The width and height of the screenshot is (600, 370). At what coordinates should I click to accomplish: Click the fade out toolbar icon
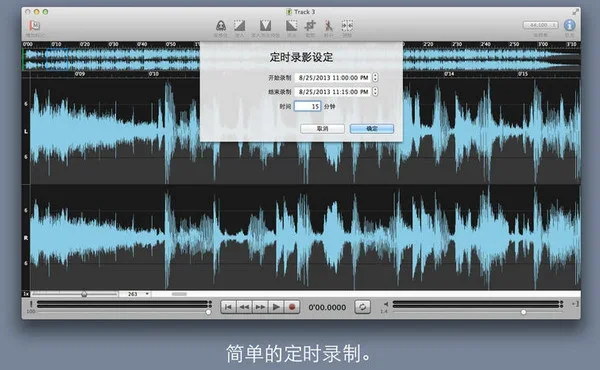tap(292, 26)
